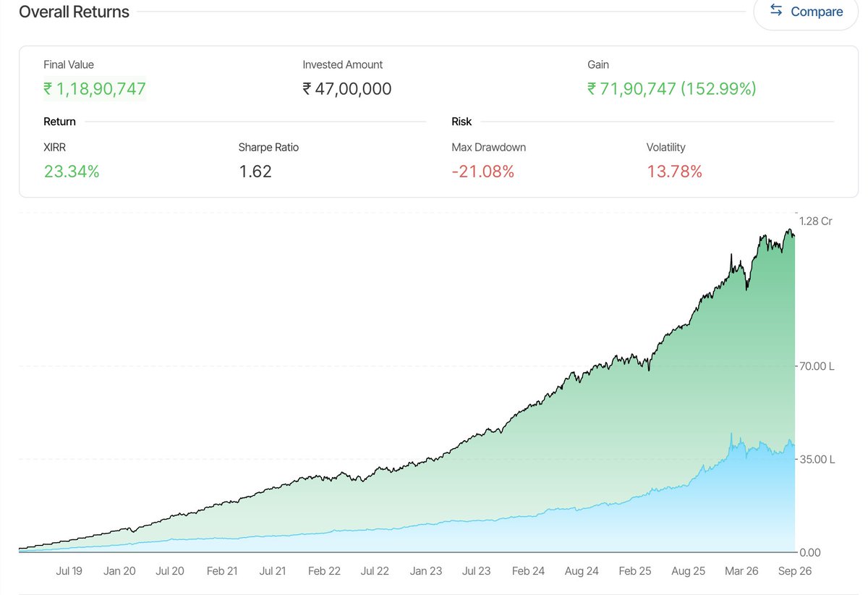Click the Jul 21 date label

272,571
